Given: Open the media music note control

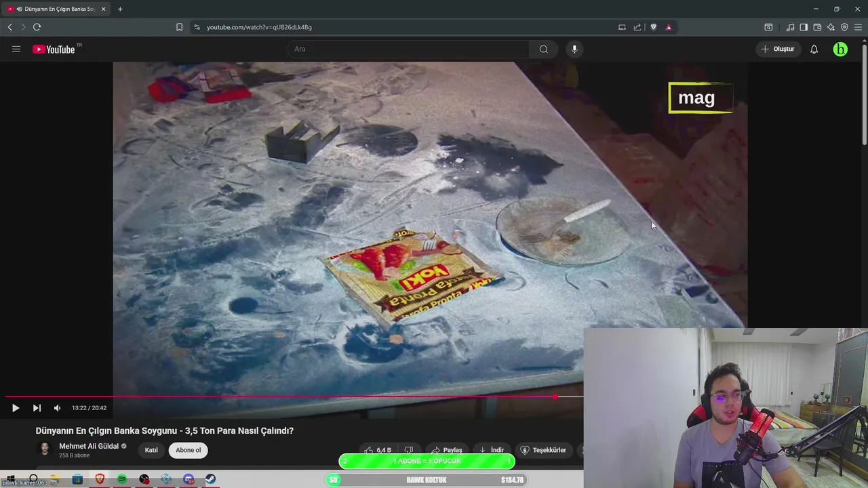Looking at the screenshot, I should coord(790,27).
